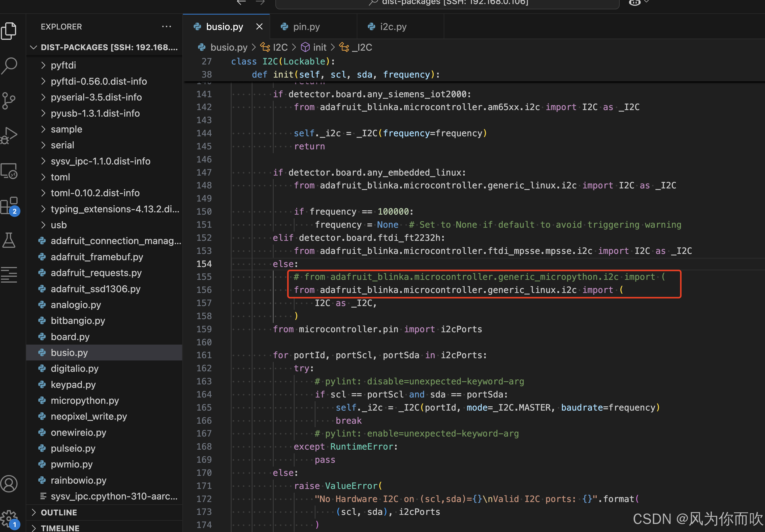Expand the OUTLINE section
Image resolution: width=765 pixels, height=532 pixels.
[x=59, y=512]
